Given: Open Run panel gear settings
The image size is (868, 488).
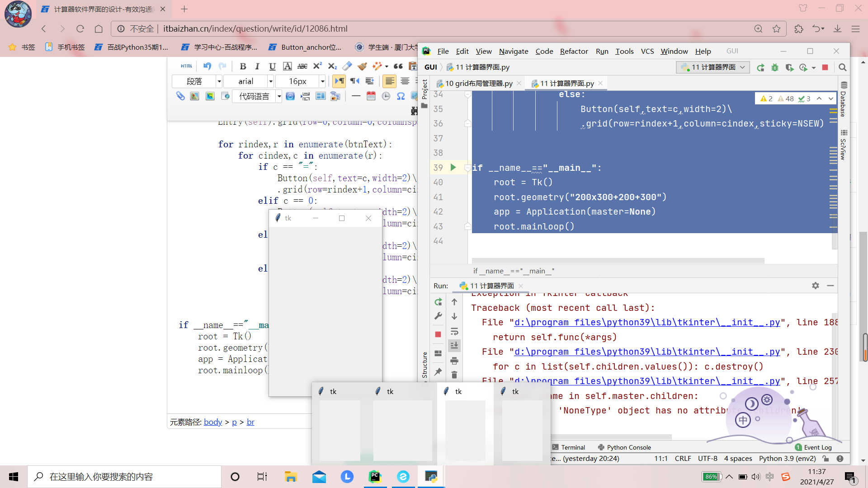Looking at the screenshot, I should tap(816, 286).
